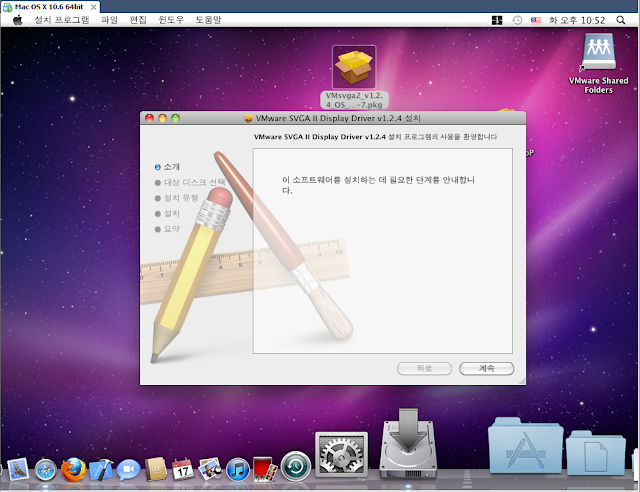The width and height of the screenshot is (640, 492).
Task: Select the Mac OS X 10.6 64bit tab
Action: click(49, 7)
